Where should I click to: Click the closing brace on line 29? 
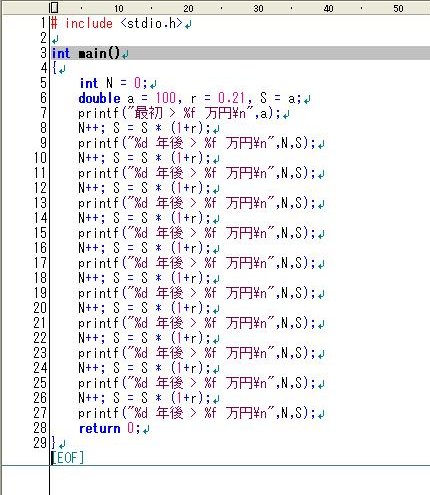click(x=54, y=443)
